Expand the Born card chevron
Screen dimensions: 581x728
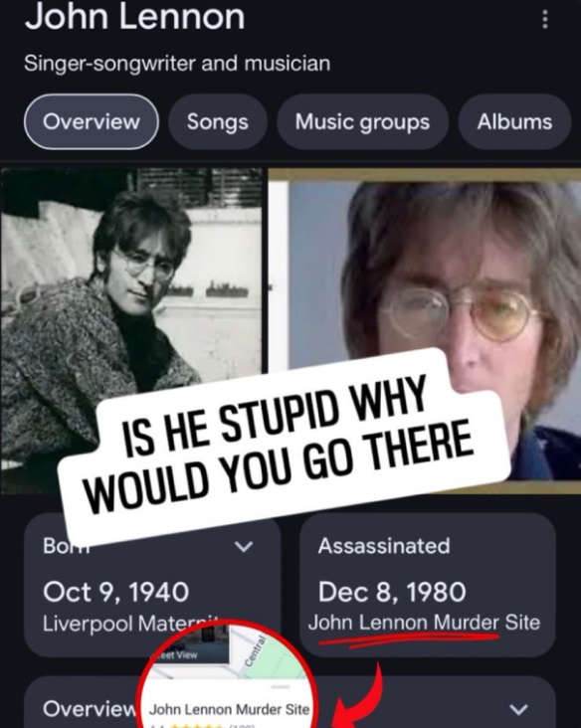point(244,546)
